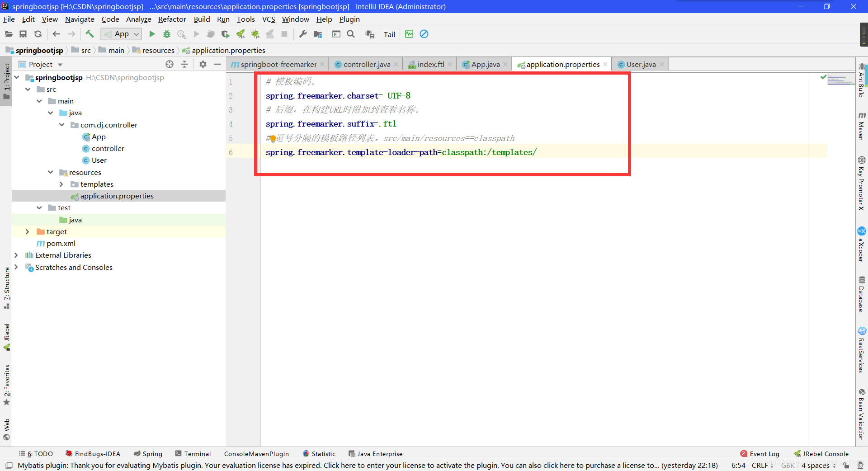Click the Tail toolbar button

coord(389,34)
